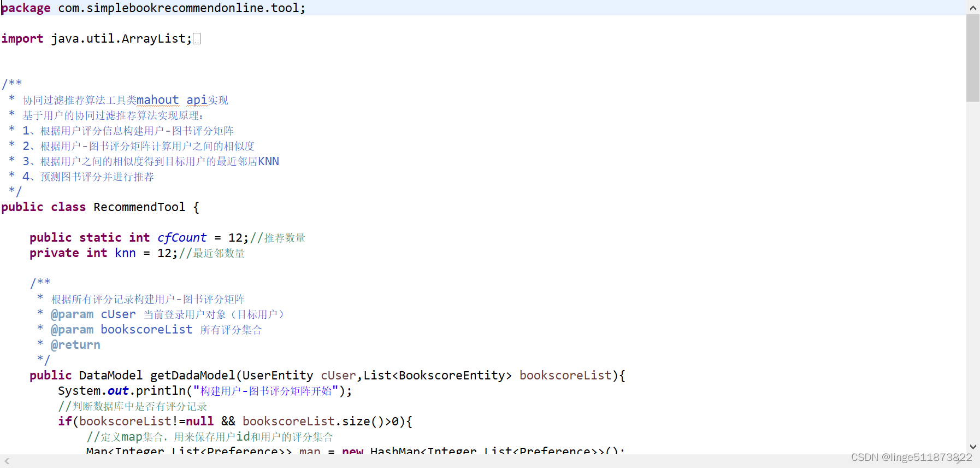Click the 'List<BookscoreEntity>' parameter type
Viewport: 980px width, 468px height.
(438, 376)
